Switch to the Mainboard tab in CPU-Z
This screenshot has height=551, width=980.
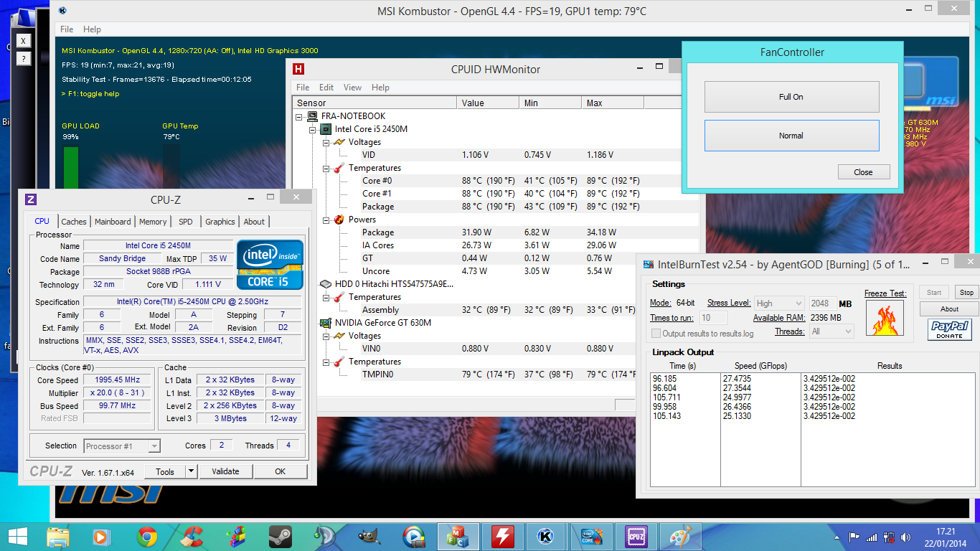pos(113,222)
